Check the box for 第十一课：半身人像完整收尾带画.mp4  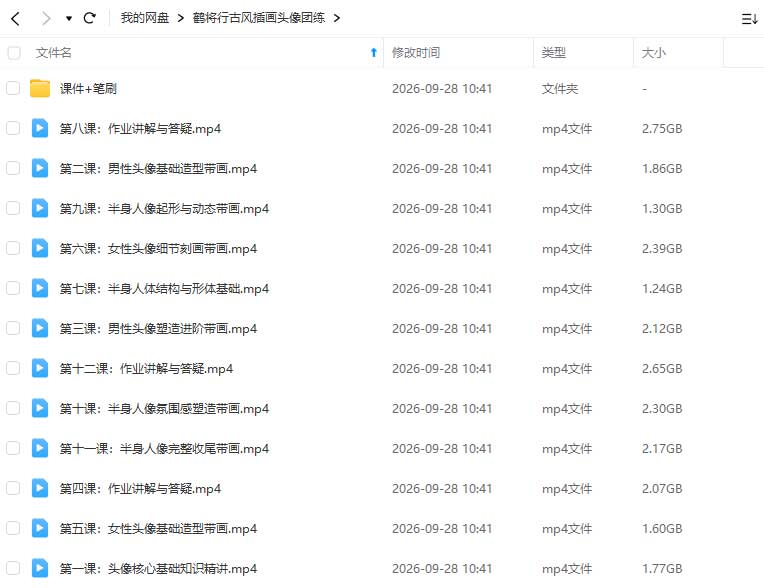pyautogui.click(x=13, y=448)
